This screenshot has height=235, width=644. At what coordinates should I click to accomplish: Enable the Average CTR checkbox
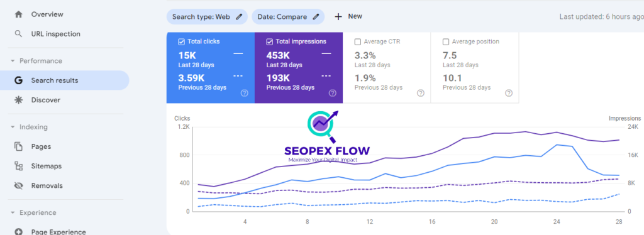[357, 41]
